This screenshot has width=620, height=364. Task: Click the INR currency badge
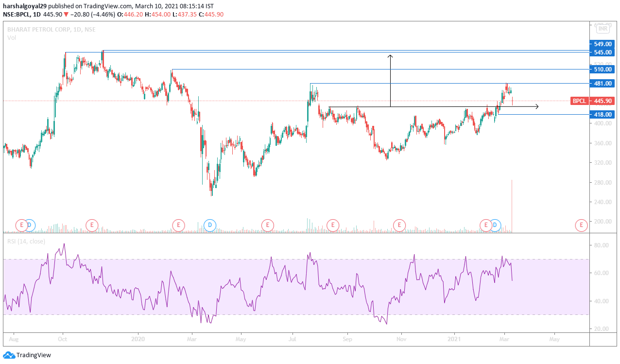[603, 29]
